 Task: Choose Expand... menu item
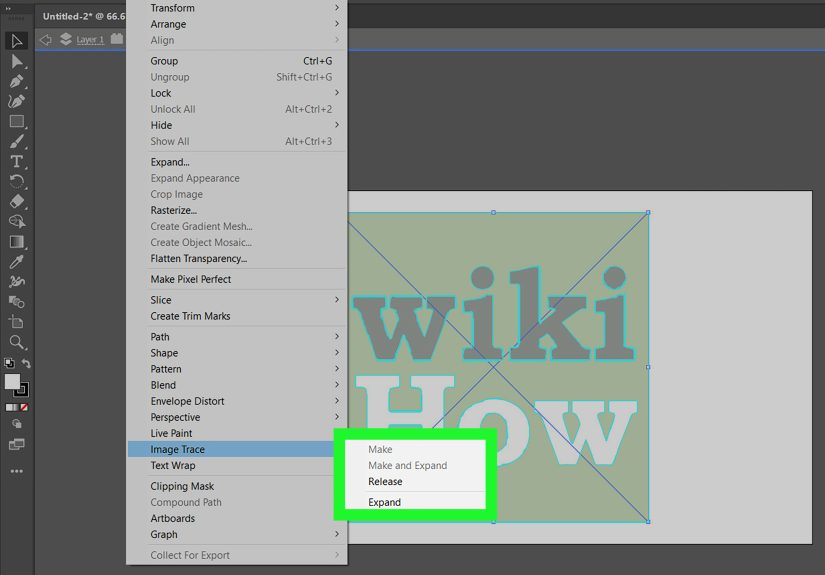[237, 162]
